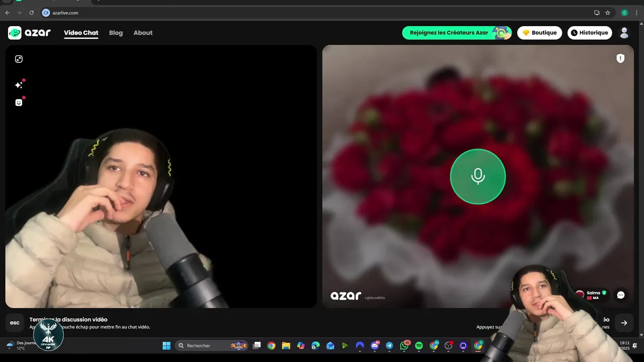Open Spotify in taskbar
The width and height of the screenshot is (644, 362).
tap(419, 345)
